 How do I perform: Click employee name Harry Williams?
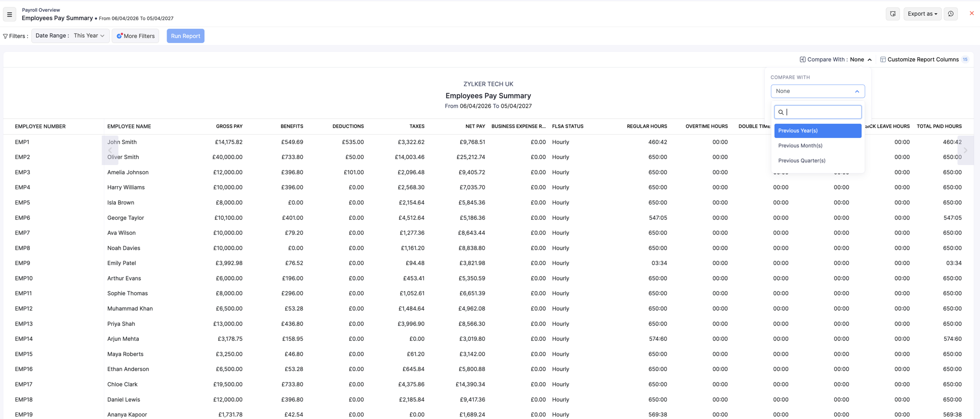[126, 187]
